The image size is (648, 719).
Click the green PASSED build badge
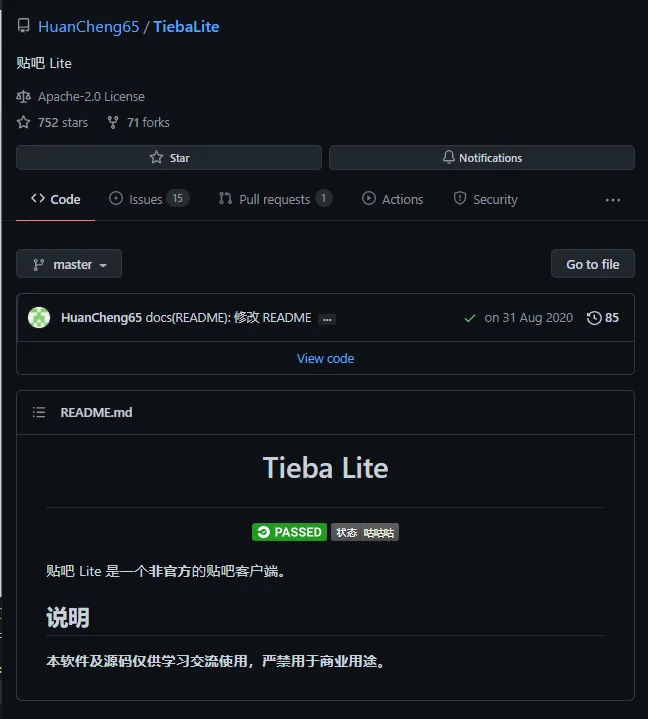[289, 532]
